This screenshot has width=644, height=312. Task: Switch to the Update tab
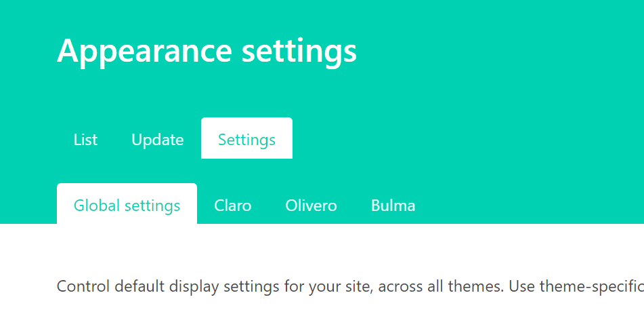[157, 140]
